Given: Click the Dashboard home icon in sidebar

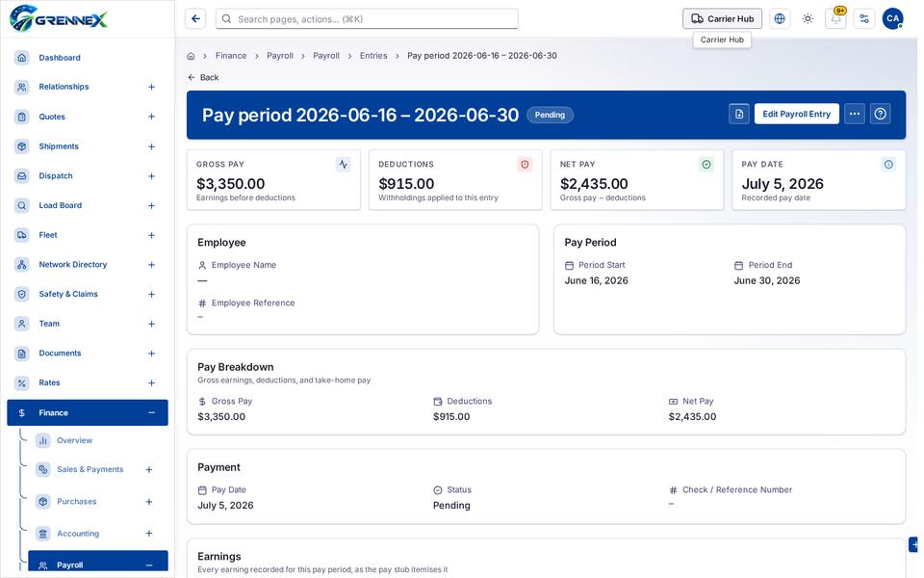Looking at the screenshot, I should click(22, 57).
